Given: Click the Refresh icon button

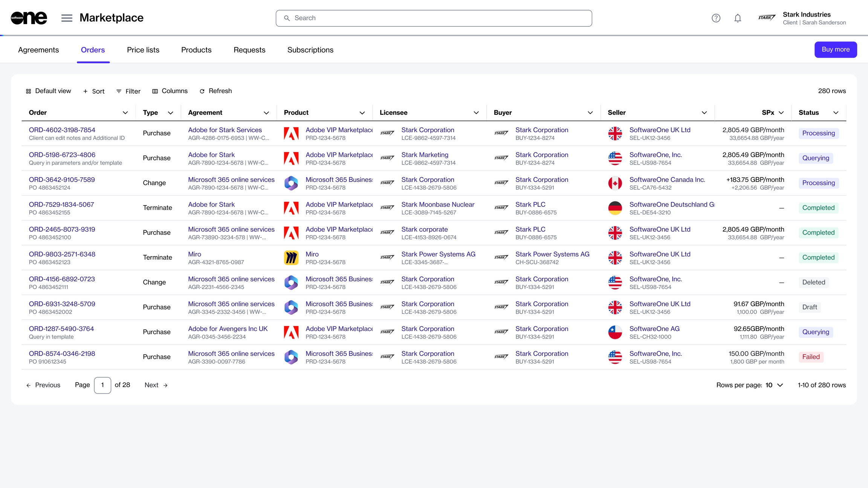Looking at the screenshot, I should [x=202, y=91].
